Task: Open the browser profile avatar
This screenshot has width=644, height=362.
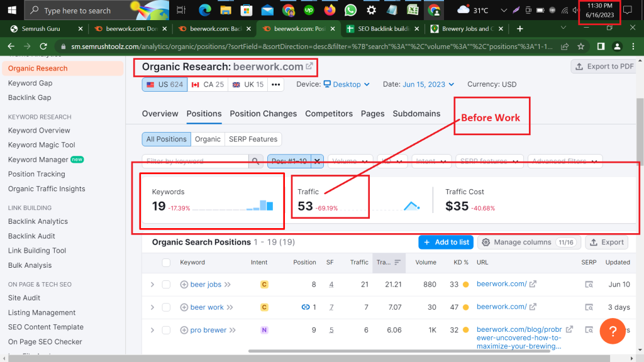Action: (617, 47)
